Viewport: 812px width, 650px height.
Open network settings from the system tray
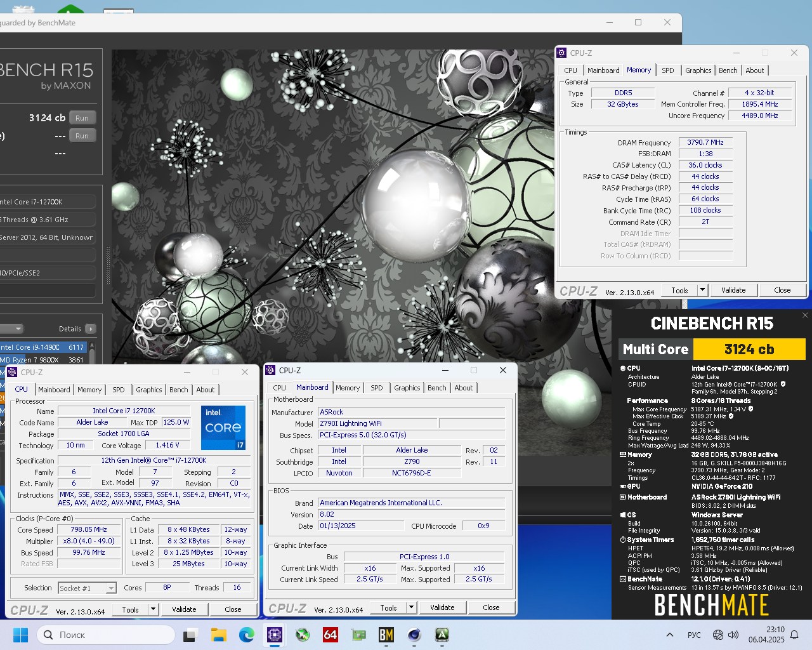tap(718, 635)
